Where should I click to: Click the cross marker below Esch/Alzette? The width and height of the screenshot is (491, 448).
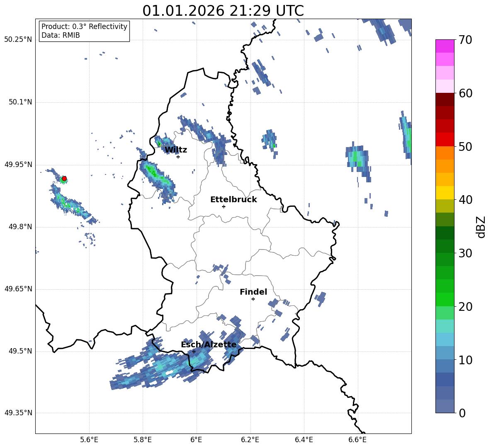click(194, 351)
